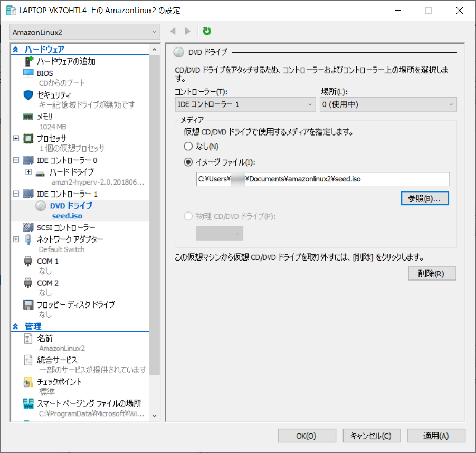Viewport: 476px width, 453px height.
Task: Select amzn2-hyperv-2.0.201806... hard drive file
Action: point(98,182)
